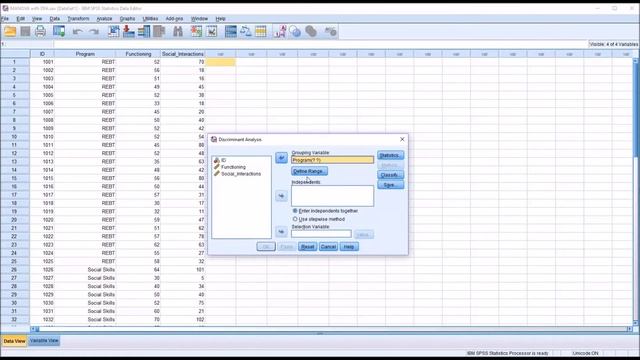
Task: Open the Add-ons menu
Action: (174, 19)
